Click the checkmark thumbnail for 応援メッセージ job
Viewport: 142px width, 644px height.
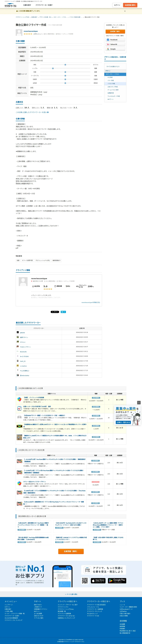(x=19, y=408)
